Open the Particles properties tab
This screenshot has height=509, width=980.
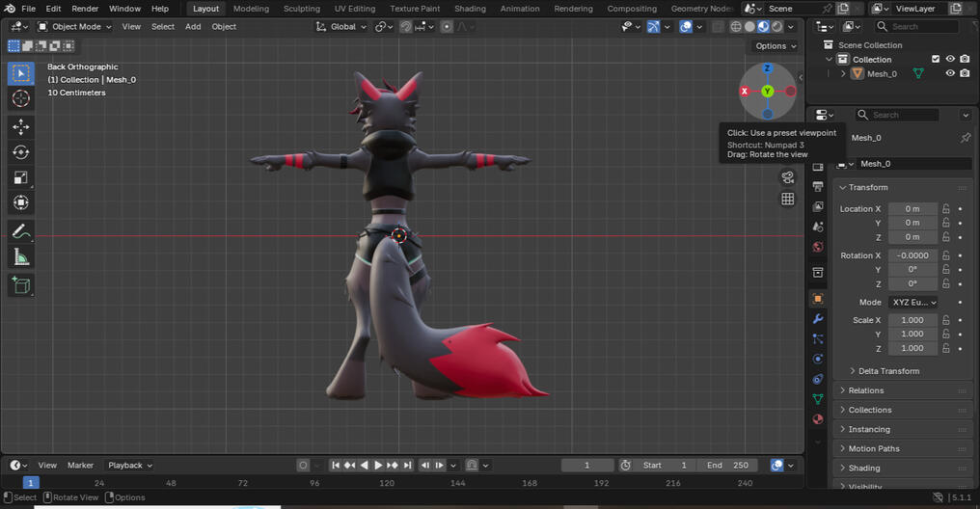point(818,338)
